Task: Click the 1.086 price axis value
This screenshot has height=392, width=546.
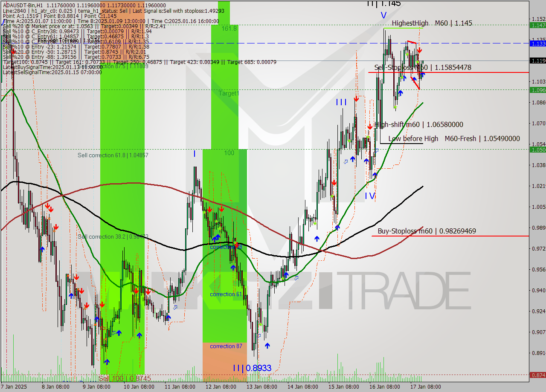Action: tap(538, 102)
